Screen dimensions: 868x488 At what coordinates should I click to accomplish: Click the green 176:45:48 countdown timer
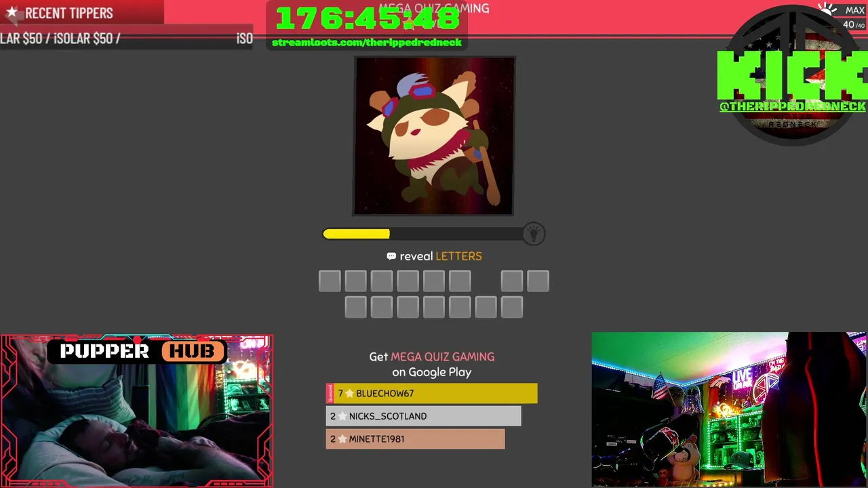tap(367, 18)
